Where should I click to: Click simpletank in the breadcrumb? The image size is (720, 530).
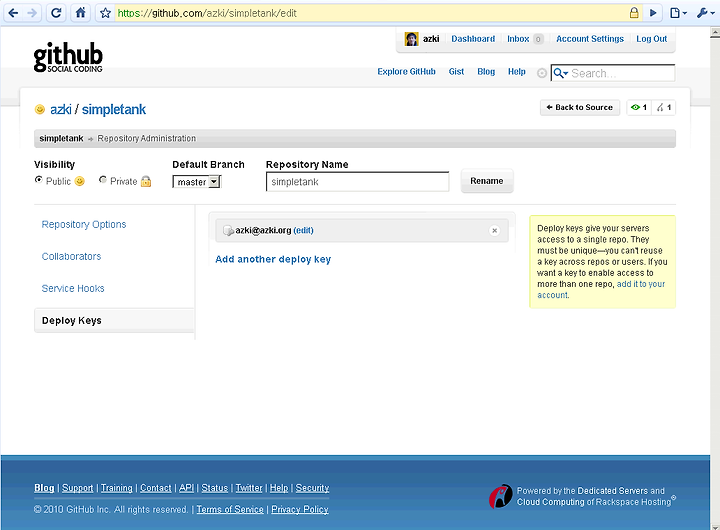click(62, 138)
